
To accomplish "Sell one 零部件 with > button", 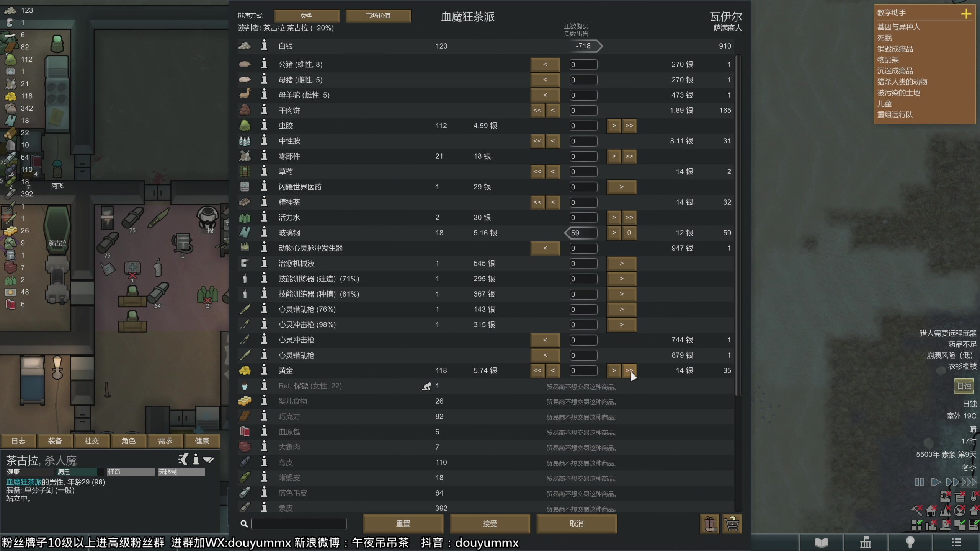I will (614, 156).
